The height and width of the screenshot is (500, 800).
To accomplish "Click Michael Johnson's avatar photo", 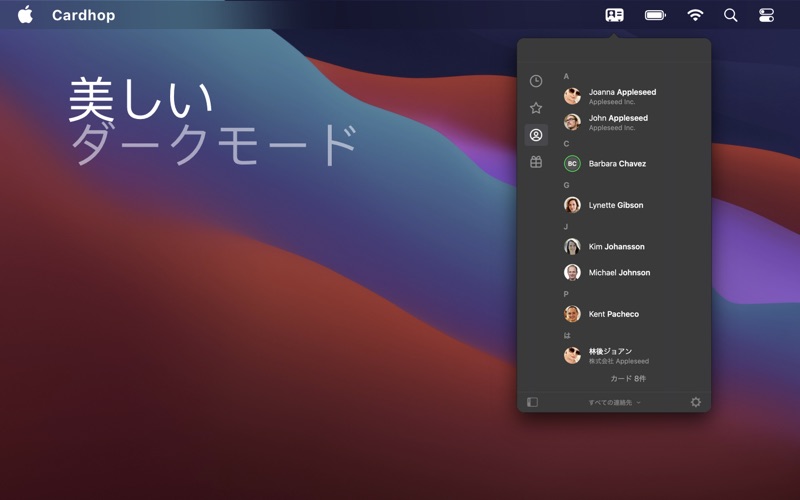I will pos(572,272).
